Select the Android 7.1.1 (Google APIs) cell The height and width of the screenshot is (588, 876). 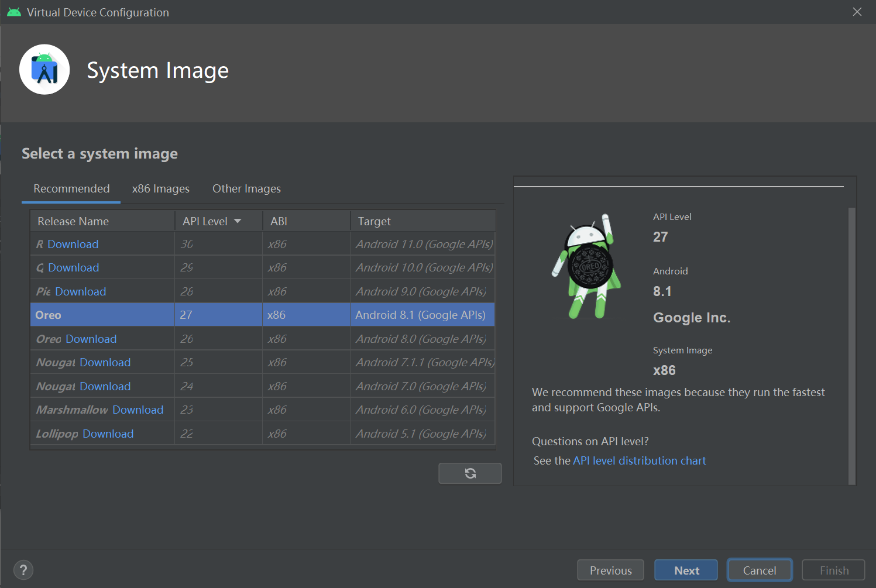tap(422, 362)
